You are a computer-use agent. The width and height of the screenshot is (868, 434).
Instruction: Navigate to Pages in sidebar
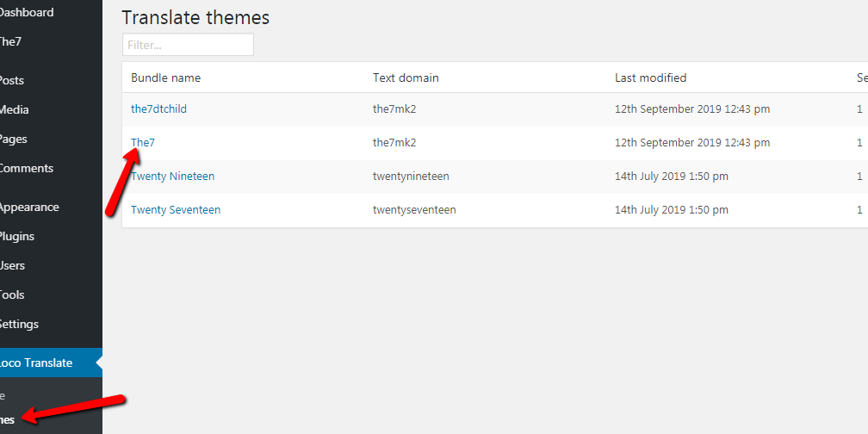[x=14, y=139]
